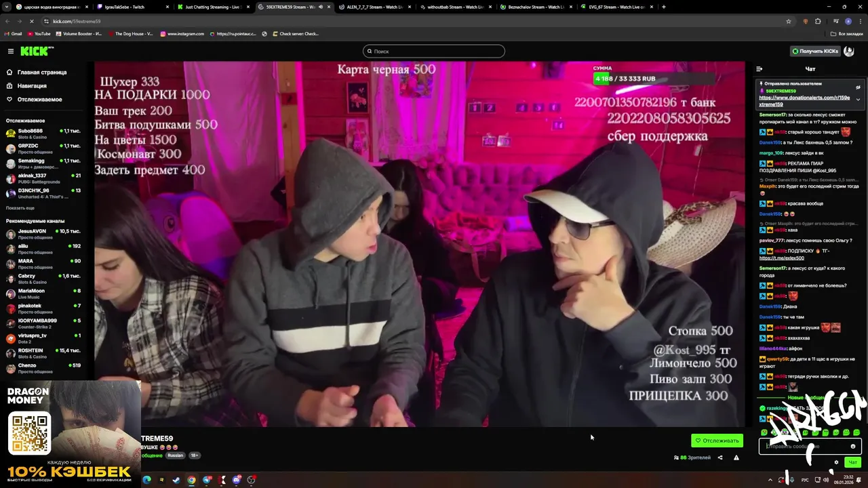The image size is (868, 488).
Task: Open ROSHTEIN recommended channel
Action: (43, 353)
